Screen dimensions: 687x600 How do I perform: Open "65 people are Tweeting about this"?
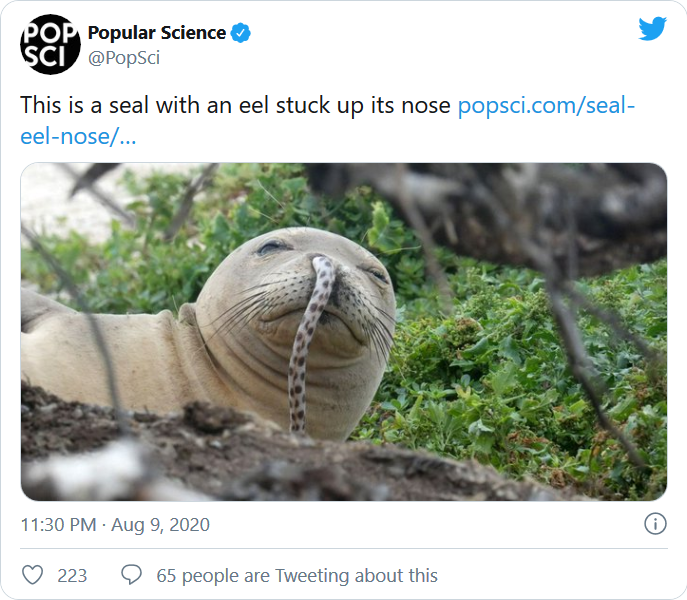(x=297, y=575)
